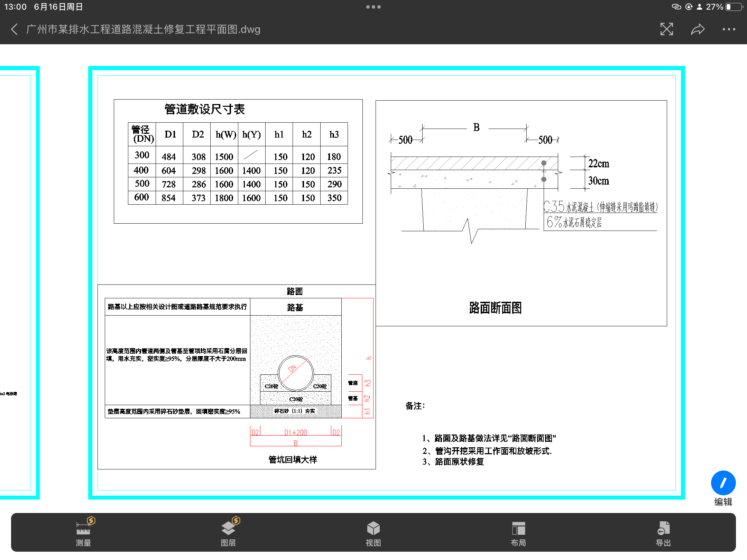This screenshot has height=560, width=747.
Task: Open the more options ellipsis menu
Action: pyautogui.click(x=729, y=29)
